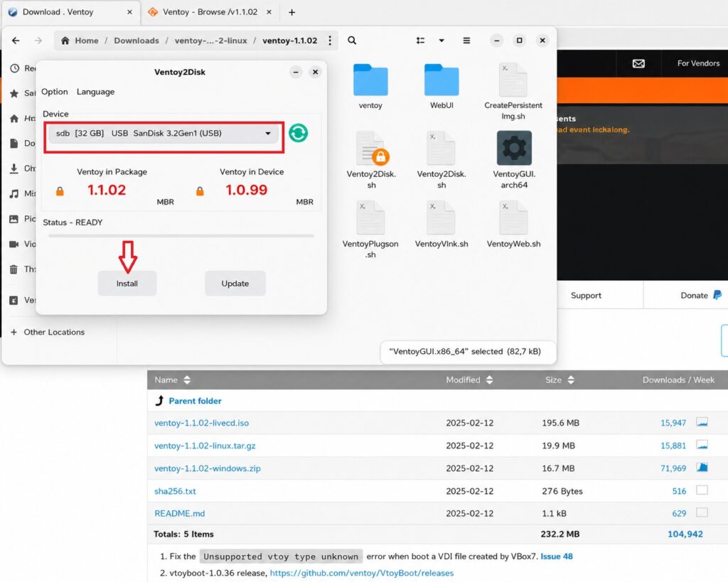This screenshot has width=728, height=582.
Task: Open the file manager hamburger menu
Action: pyautogui.click(x=466, y=41)
